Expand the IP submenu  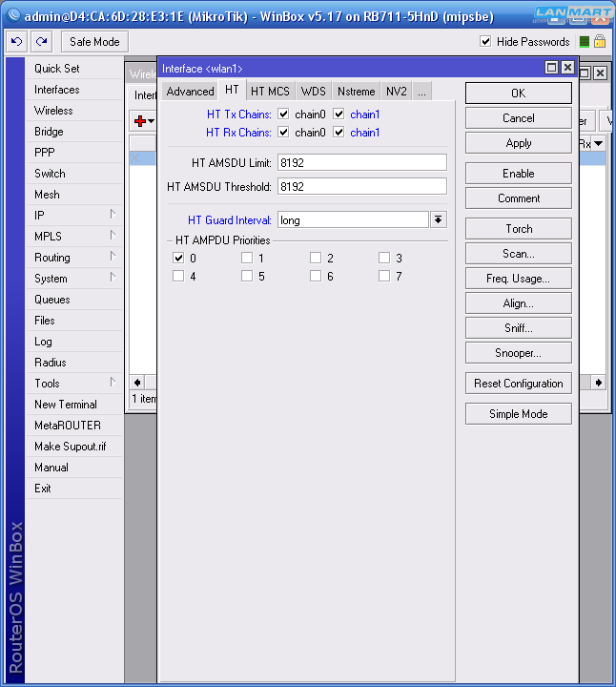[113, 215]
